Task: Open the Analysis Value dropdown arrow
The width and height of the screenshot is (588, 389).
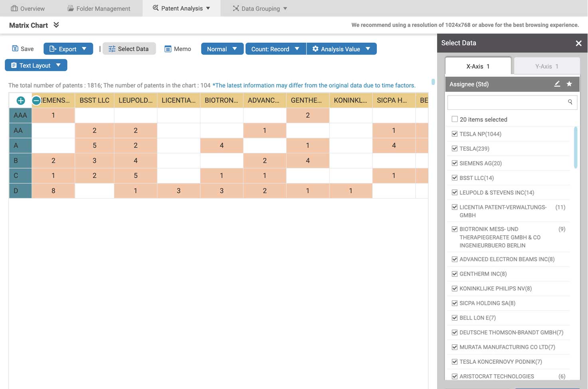Action: pyautogui.click(x=368, y=49)
